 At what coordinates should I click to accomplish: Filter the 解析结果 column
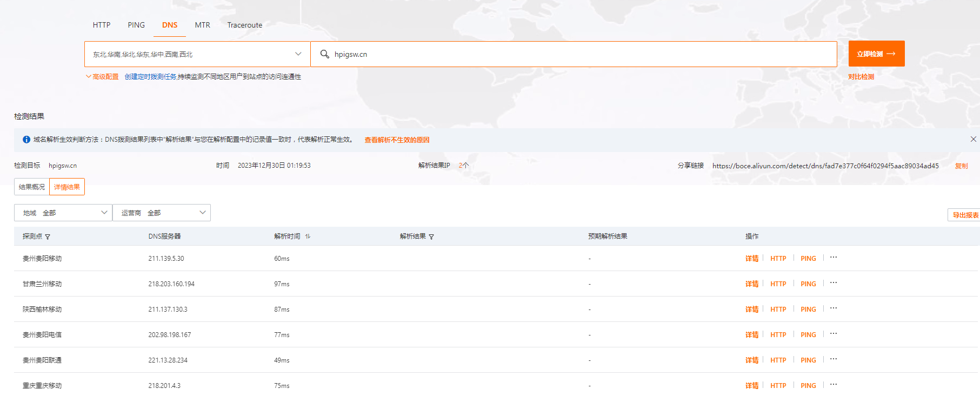pyautogui.click(x=431, y=237)
